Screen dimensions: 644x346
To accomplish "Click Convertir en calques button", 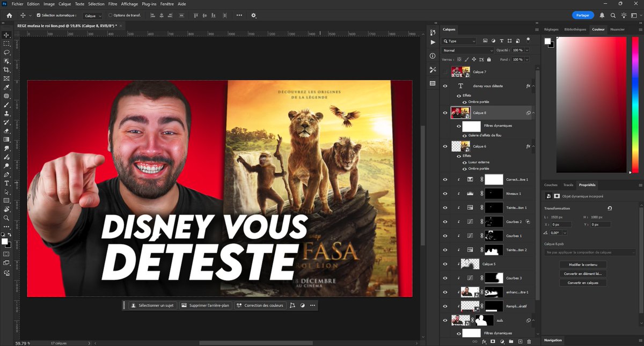I will click(x=583, y=283).
